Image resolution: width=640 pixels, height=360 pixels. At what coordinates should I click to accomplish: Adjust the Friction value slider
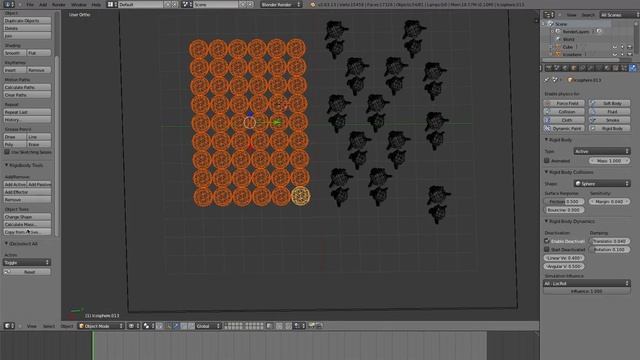(564, 202)
